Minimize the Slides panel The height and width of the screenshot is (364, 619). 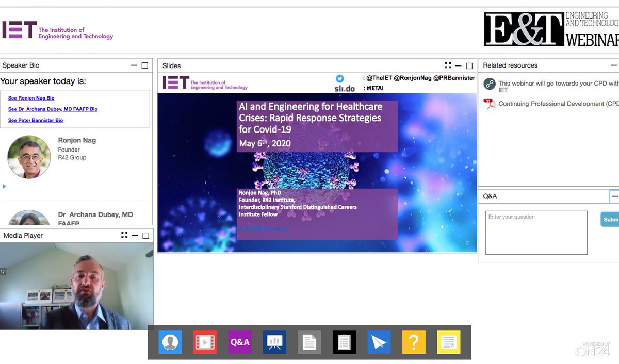[458, 65]
